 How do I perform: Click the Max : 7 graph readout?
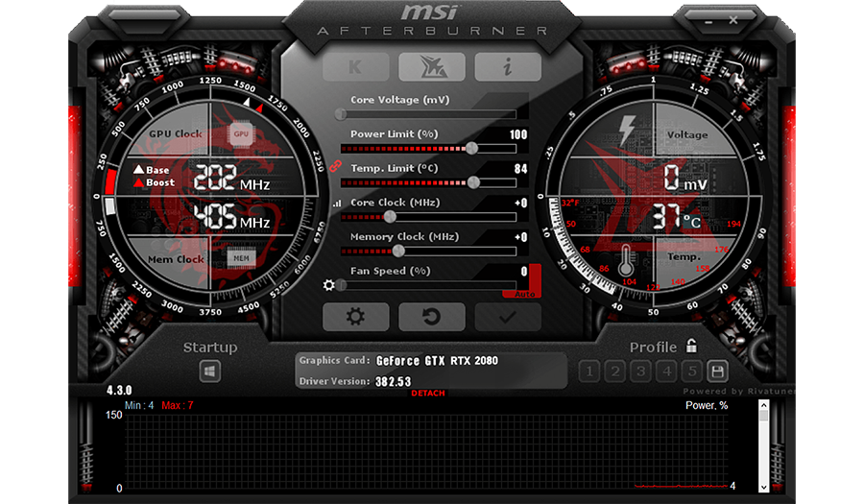pyautogui.click(x=178, y=405)
